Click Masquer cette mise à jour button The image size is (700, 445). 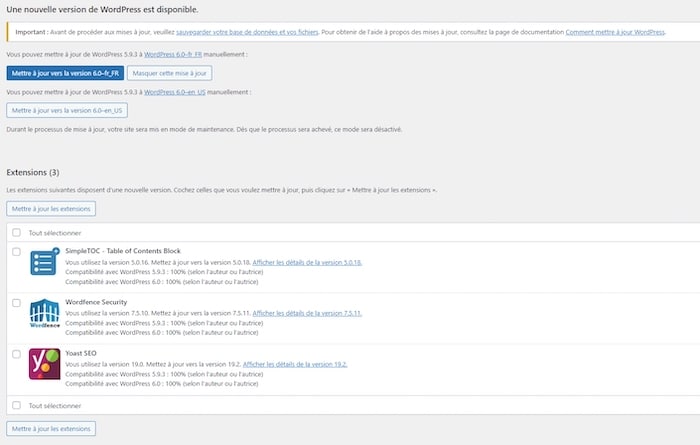pyautogui.click(x=169, y=73)
